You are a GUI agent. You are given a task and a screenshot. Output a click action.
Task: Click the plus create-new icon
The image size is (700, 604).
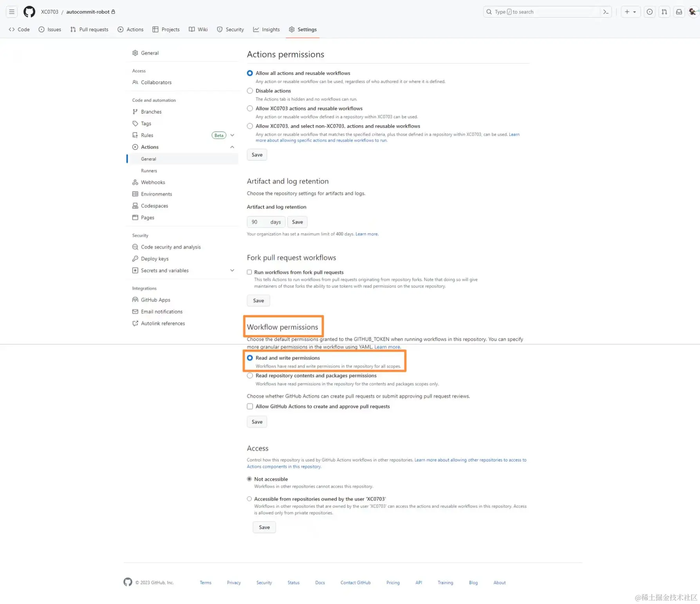point(627,12)
